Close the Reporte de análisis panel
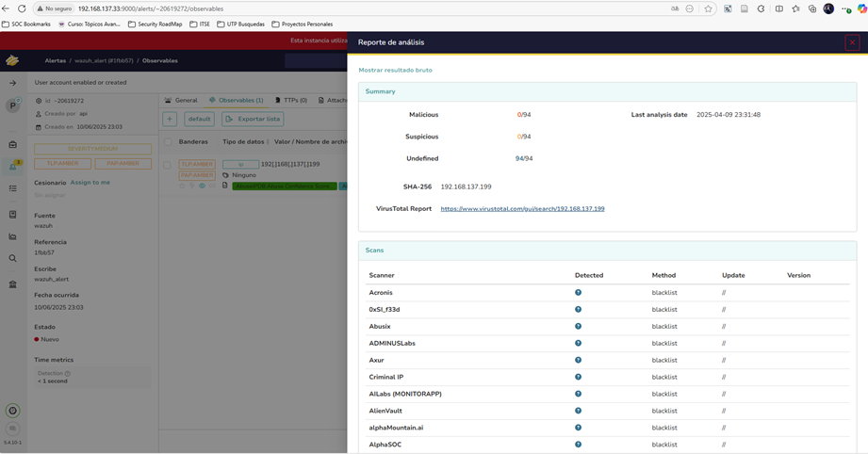Image resolution: width=868 pixels, height=454 pixels. coord(852,42)
